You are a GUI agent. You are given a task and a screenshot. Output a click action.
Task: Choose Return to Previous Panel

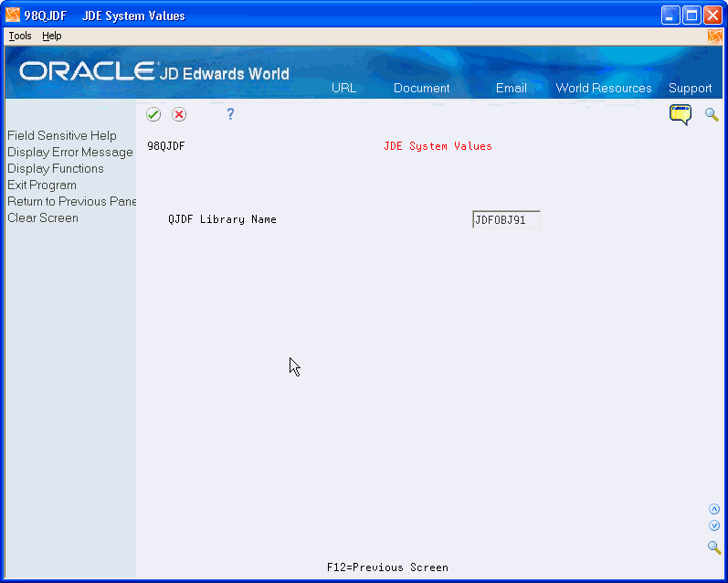(71, 201)
